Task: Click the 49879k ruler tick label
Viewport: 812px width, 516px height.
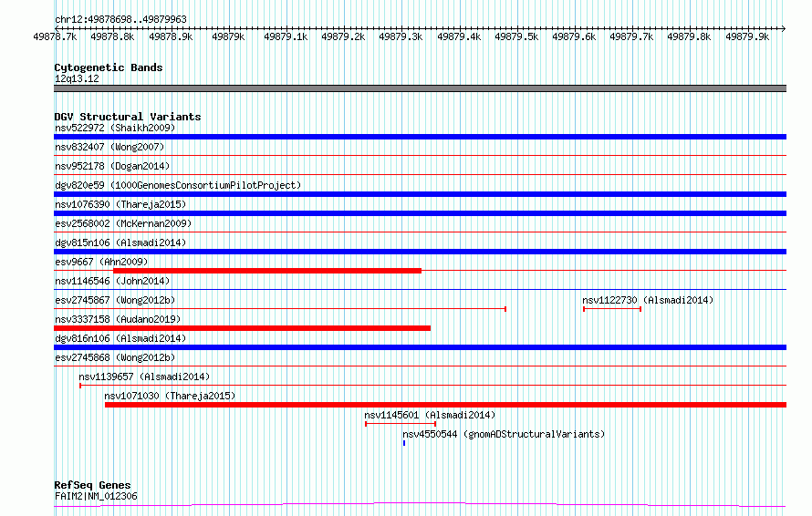Action: pyautogui.click(x=228, y=36)
